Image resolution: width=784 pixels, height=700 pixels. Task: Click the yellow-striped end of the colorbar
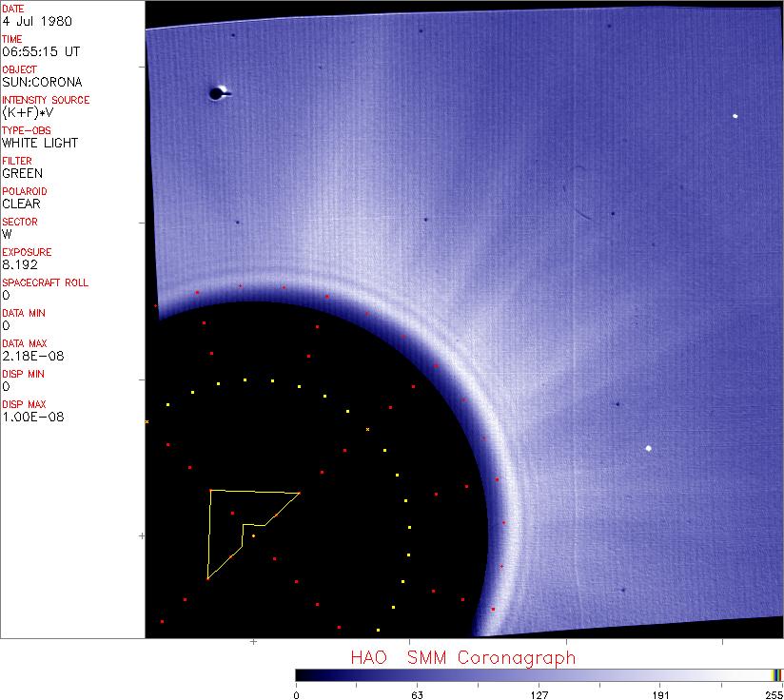(776, 674)
